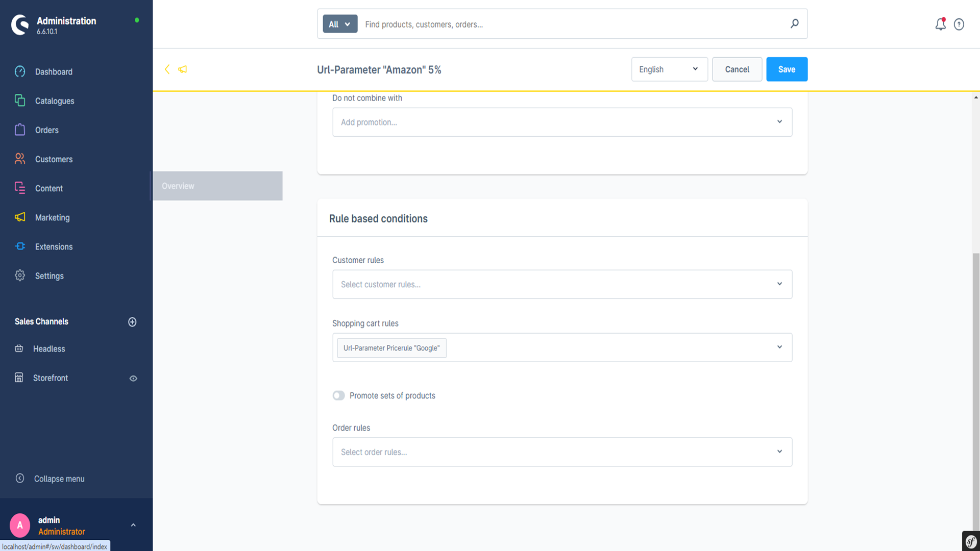
Task: Open the Extensions menu item
Action: 54,246
